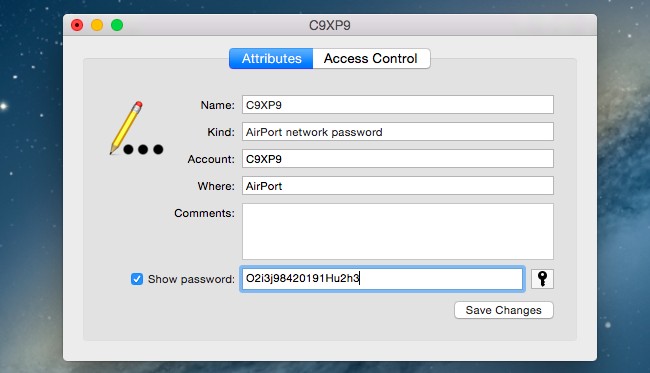Switch to the Access Control tab
The height and width of the screenshot is (373, 650).
click(x=371, y=58)
